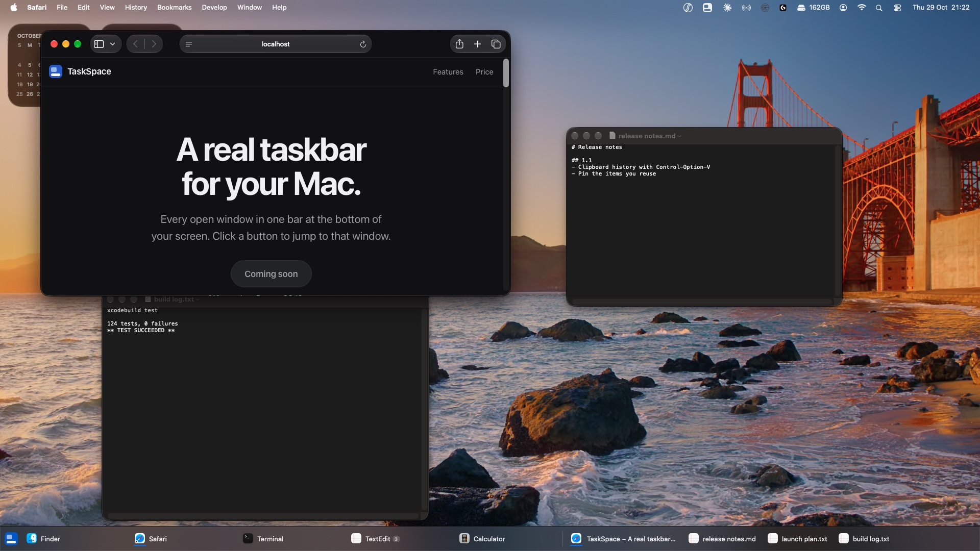
Task: Switch to TextEdit in the taskbar
Action: 376,539
